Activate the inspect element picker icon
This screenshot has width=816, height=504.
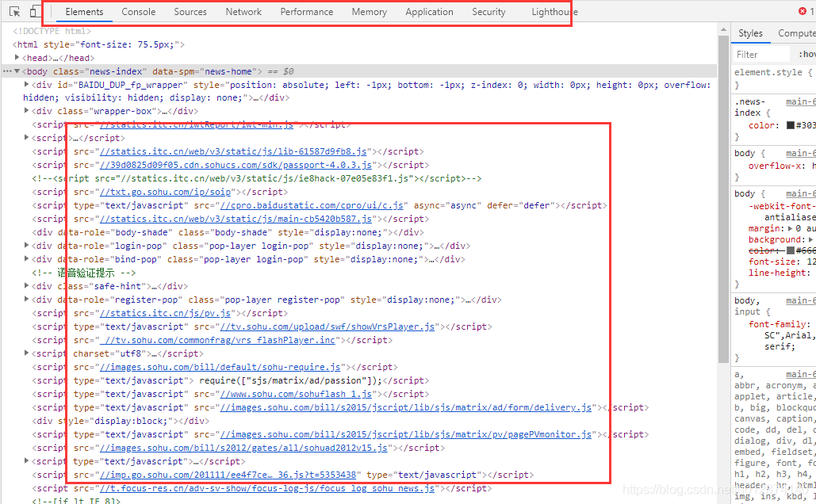[14, 11]
